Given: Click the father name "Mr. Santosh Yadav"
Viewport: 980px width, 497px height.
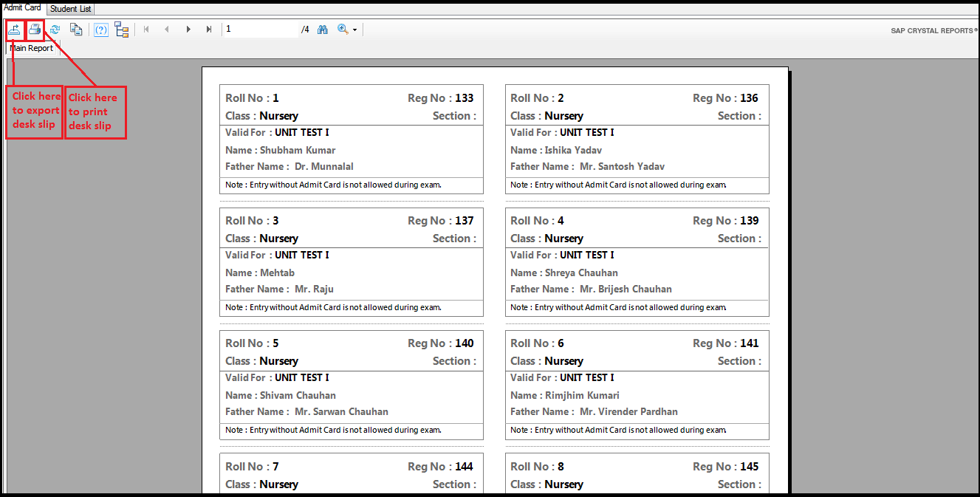Looking at the screenshot, I should (623, 167).
